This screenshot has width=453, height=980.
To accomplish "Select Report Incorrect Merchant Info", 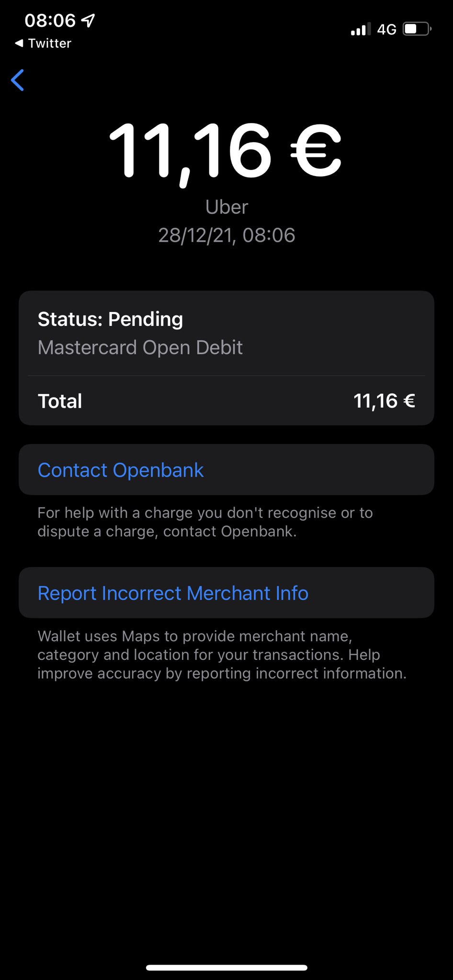I will pos(173,593).
